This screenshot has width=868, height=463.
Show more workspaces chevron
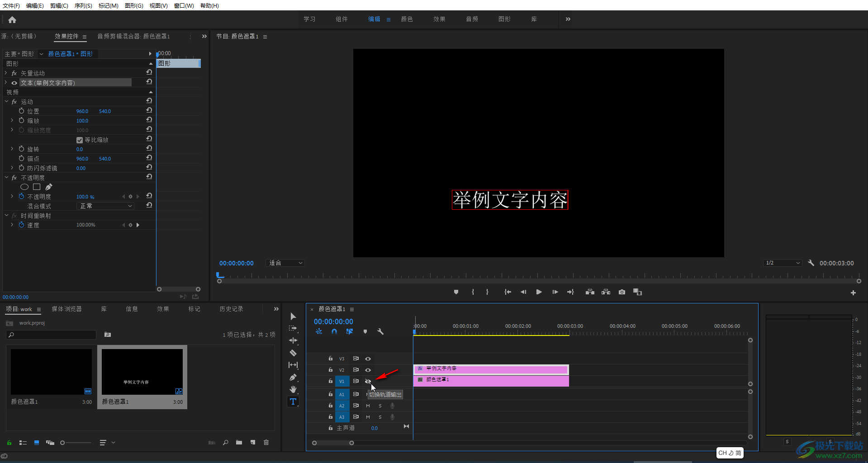(568, 19)
